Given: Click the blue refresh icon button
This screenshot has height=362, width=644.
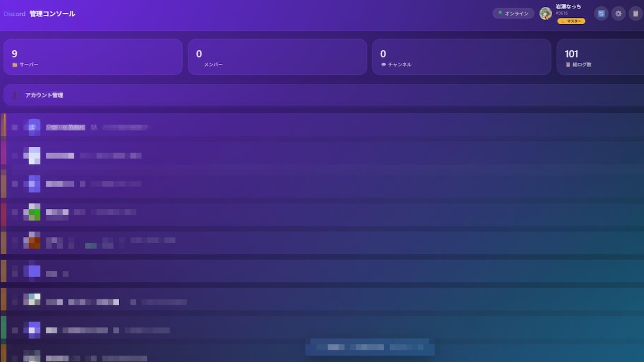Looking at the screenshot, I should click(x=601, y=14).
